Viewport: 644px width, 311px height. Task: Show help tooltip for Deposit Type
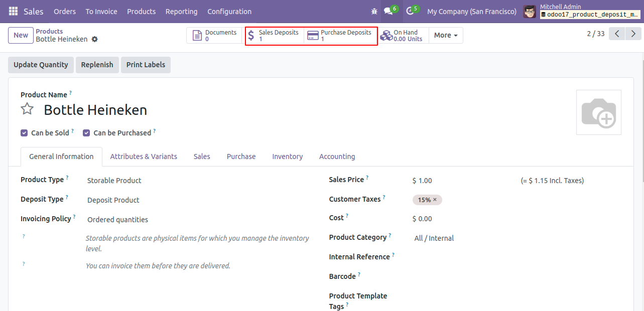tap(67, 197)
